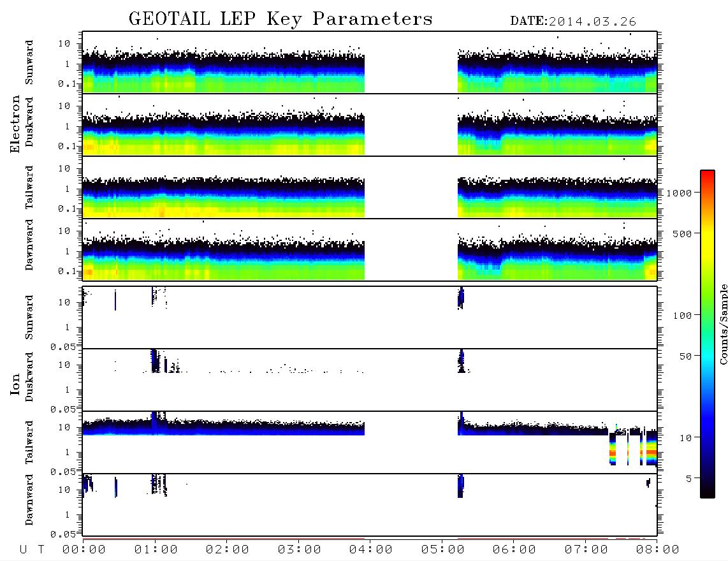Click the 500 tick label on the colorbar

[x=682, y=233]
